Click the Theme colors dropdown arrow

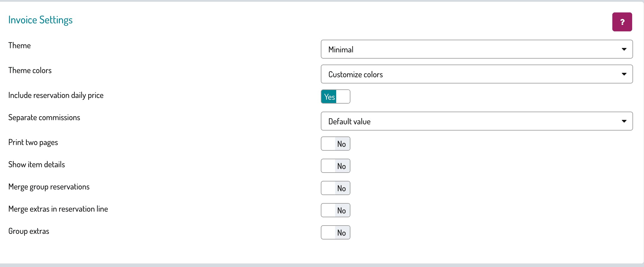(x=624, y=74)
